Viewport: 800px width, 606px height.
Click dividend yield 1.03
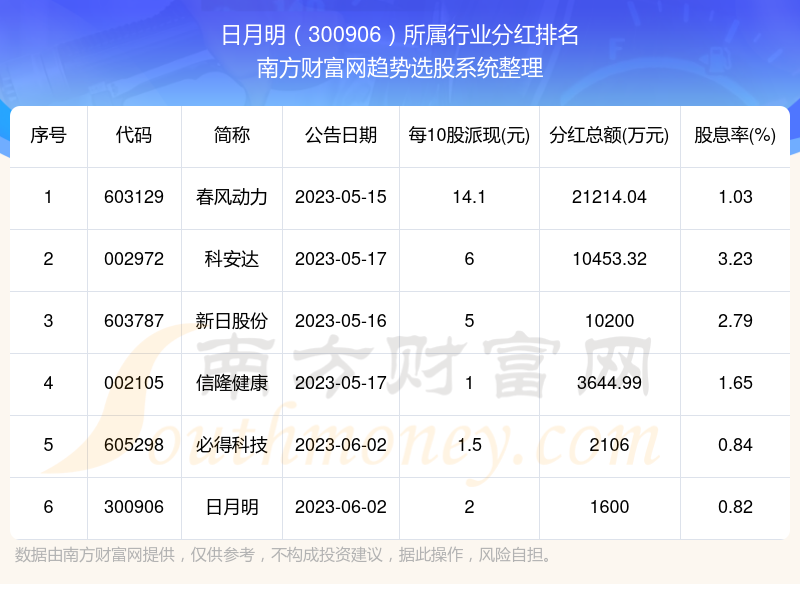click(x=735, y=197)
